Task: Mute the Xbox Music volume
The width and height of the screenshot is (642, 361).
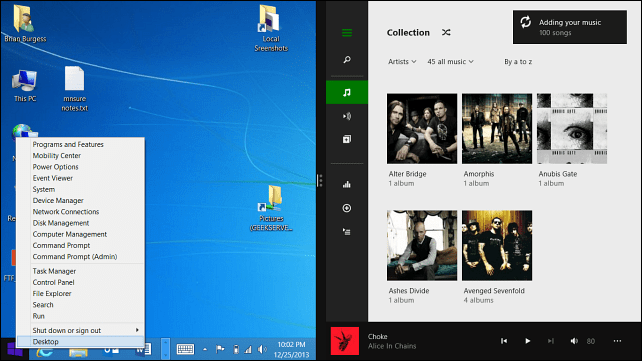Action: (x=574, y=341)
